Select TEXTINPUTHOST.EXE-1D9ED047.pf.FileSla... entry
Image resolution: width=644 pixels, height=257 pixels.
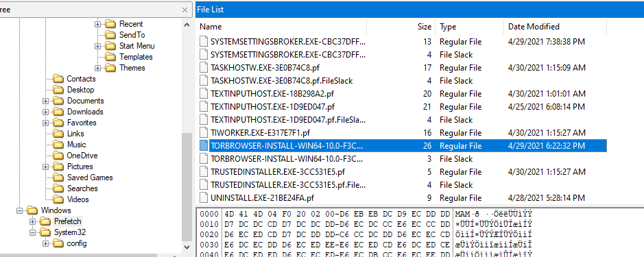pos(287,120)
